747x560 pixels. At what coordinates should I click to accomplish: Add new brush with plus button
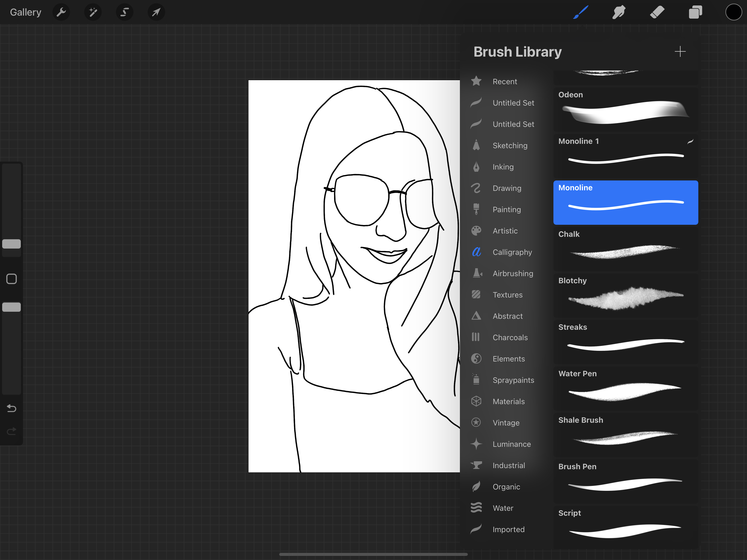pyautogui.click(x=680, y=52)
